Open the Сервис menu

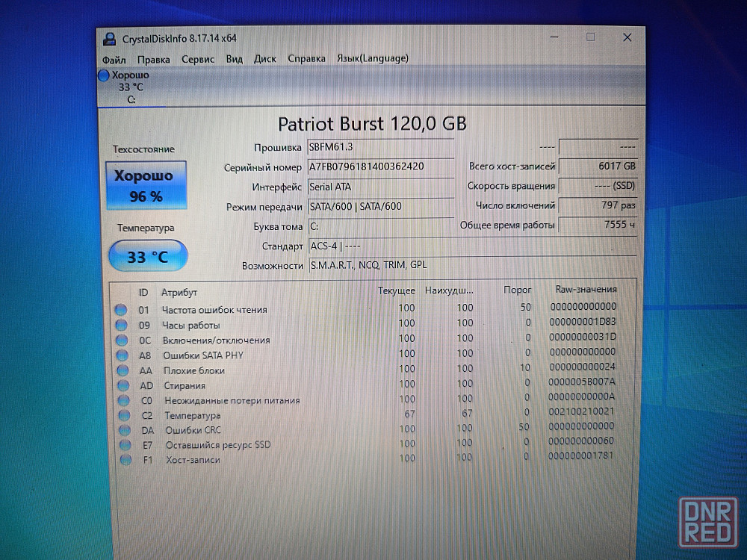point(198,59)
